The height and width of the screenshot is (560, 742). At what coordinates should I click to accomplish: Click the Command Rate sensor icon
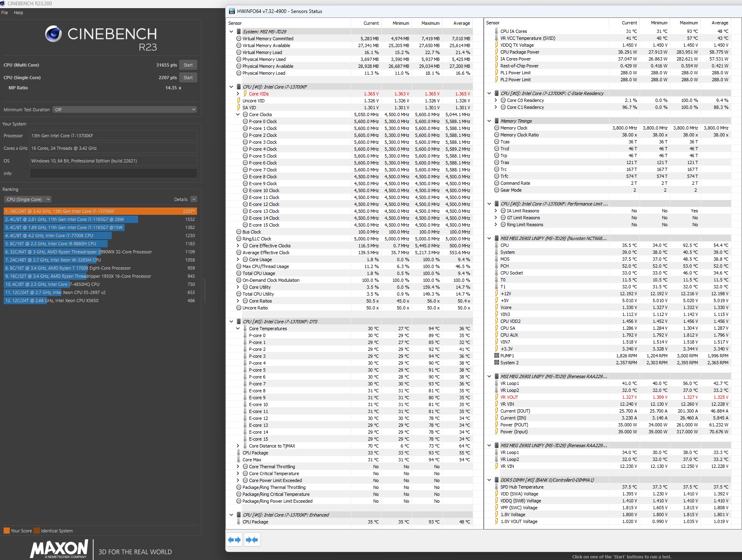[497, 183]
